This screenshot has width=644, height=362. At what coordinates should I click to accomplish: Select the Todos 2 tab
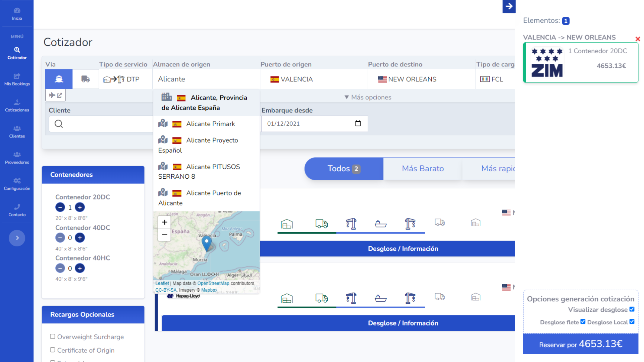click(344, 169)
